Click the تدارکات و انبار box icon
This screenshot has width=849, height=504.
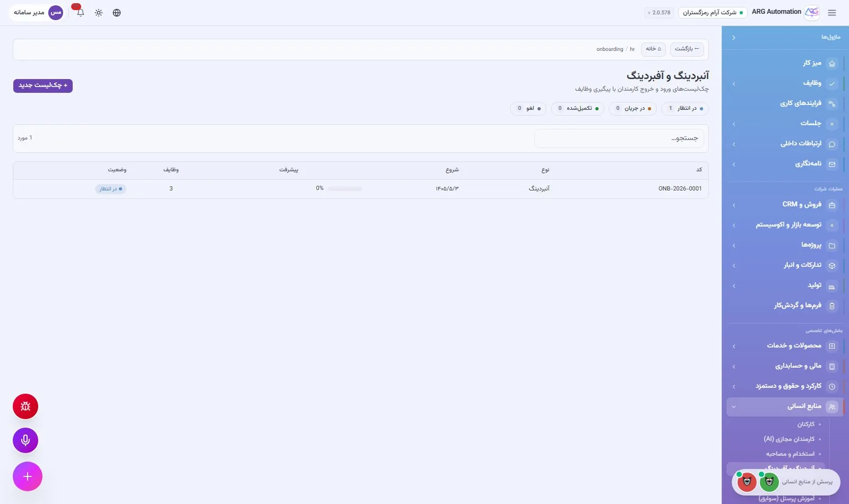832,265
